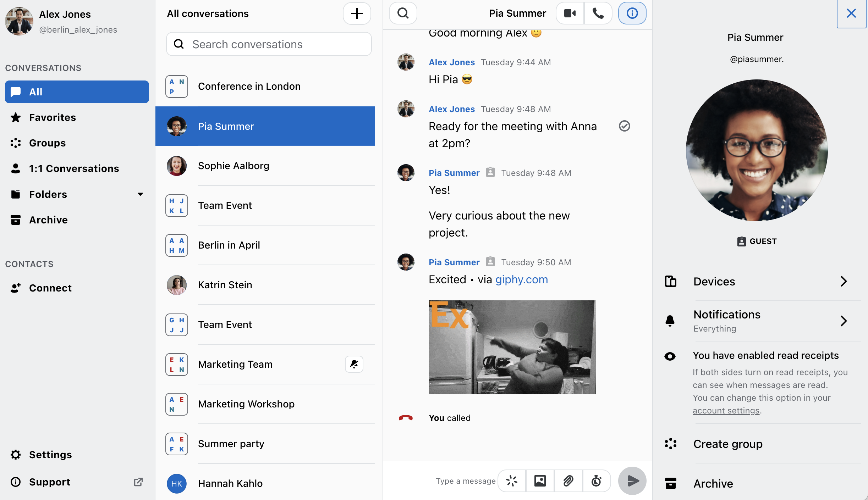Toggle the conversation info panel

point(632,13)
